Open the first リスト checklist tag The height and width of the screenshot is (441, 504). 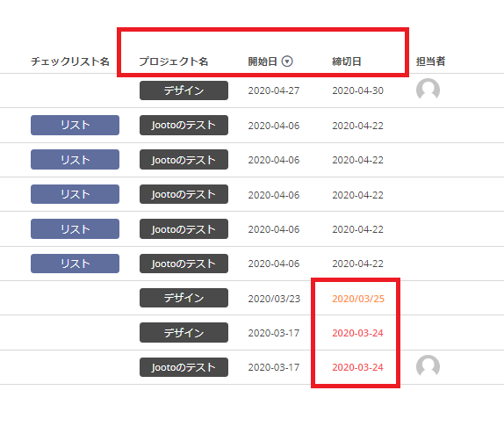click(75, 125)
